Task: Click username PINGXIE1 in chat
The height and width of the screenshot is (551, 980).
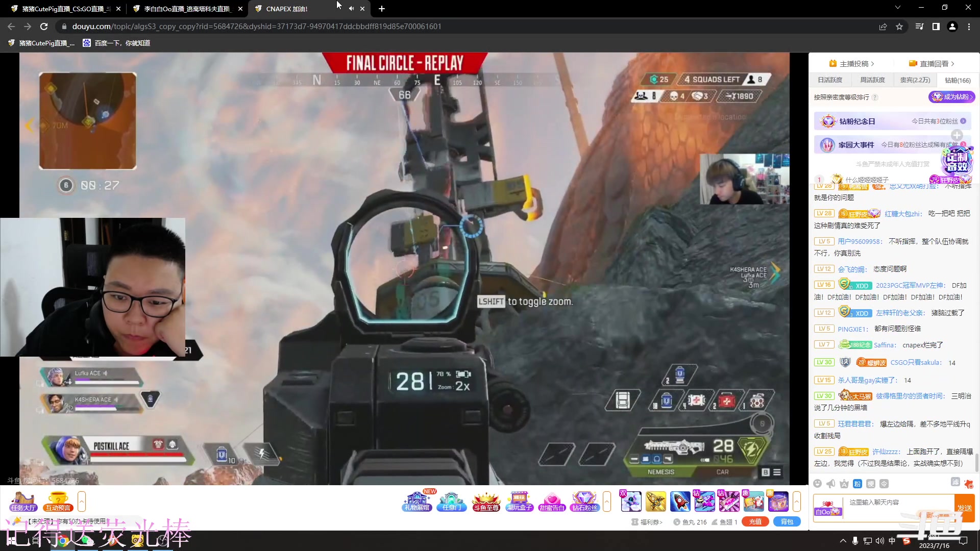Action: click(x=853, y=329)
